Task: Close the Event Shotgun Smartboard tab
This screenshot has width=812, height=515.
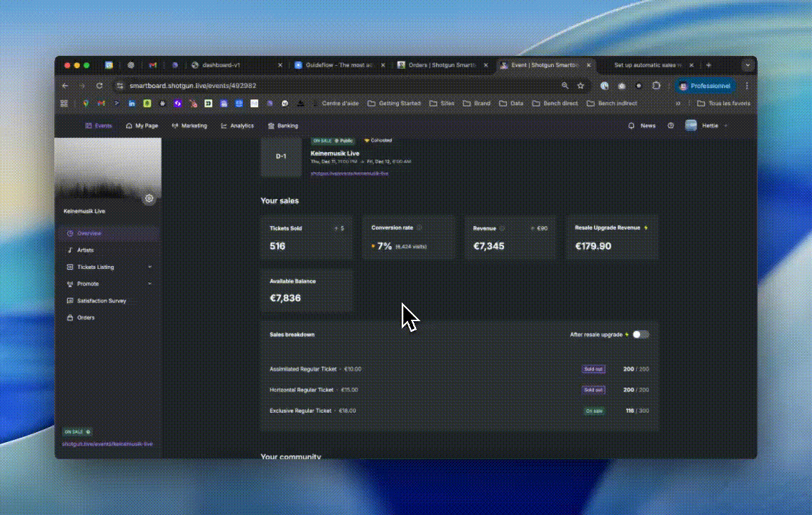Action: [588, 65]
